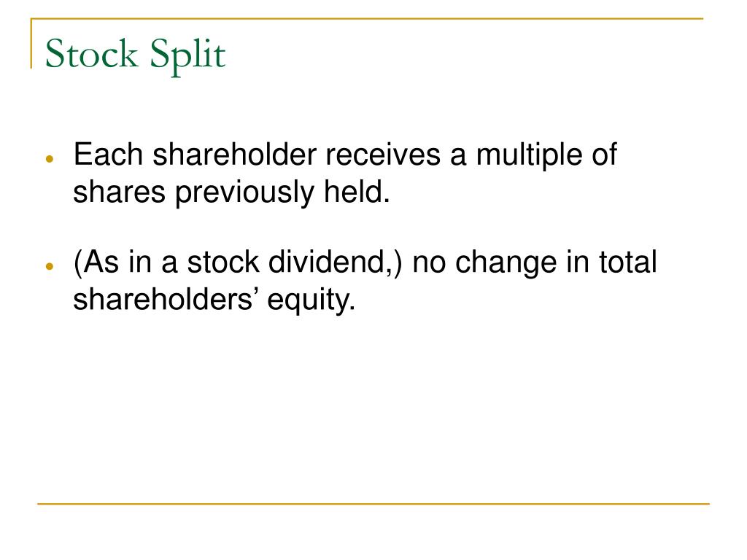Select the first bullet point marker

click(x=50, y=160)
